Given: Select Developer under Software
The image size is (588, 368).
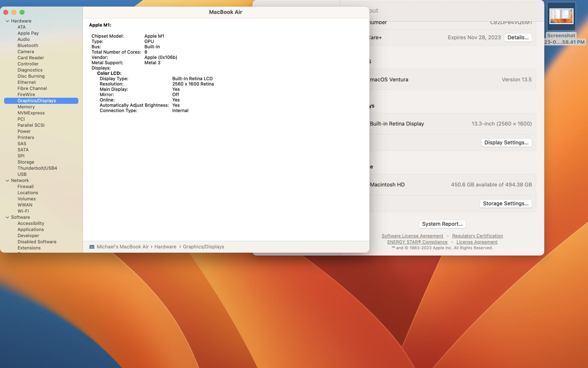Looking at the screenshot, I should click(28, 236).
